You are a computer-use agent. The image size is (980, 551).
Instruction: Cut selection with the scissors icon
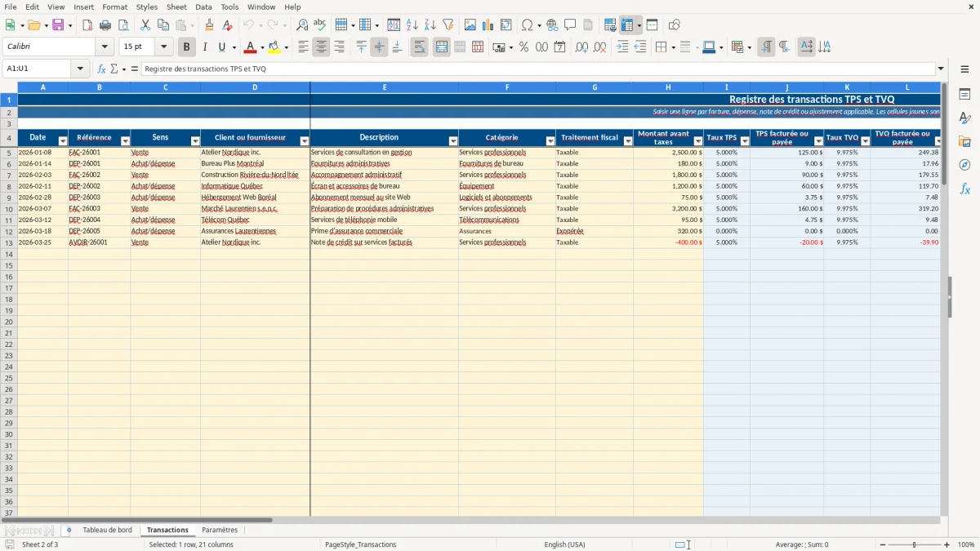tap(145, 25)
